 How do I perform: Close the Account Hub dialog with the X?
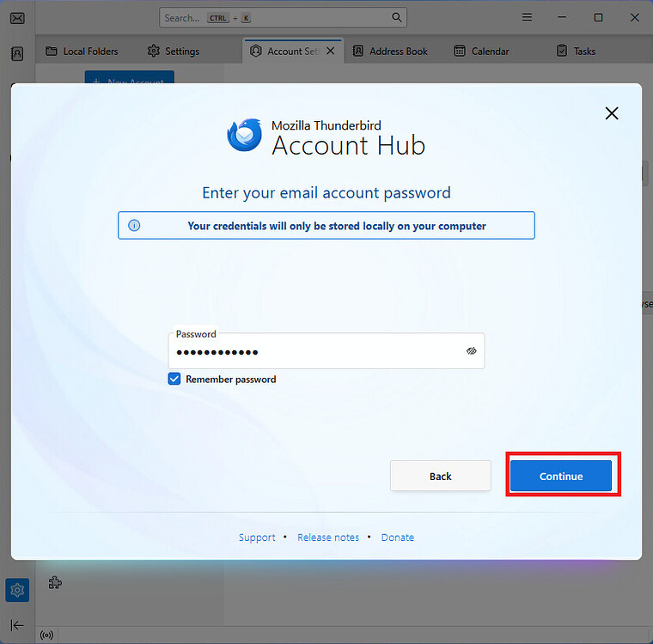(612, 113)
